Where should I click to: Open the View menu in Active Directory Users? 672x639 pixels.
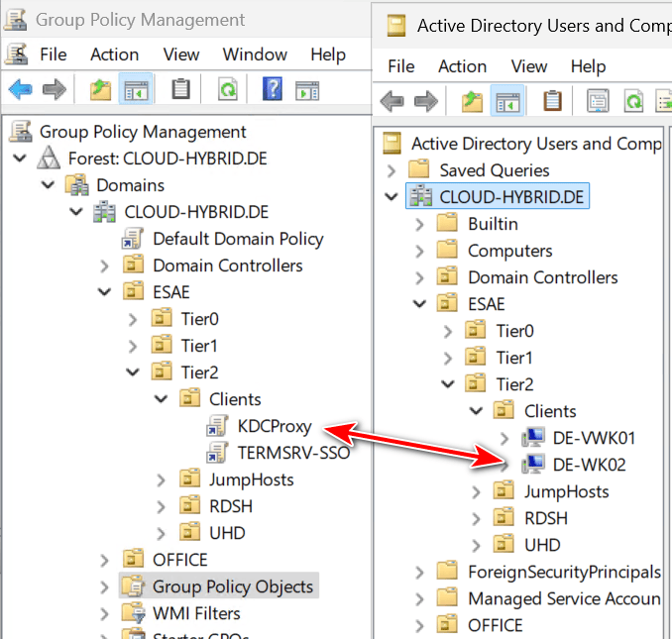coord(529,66)
